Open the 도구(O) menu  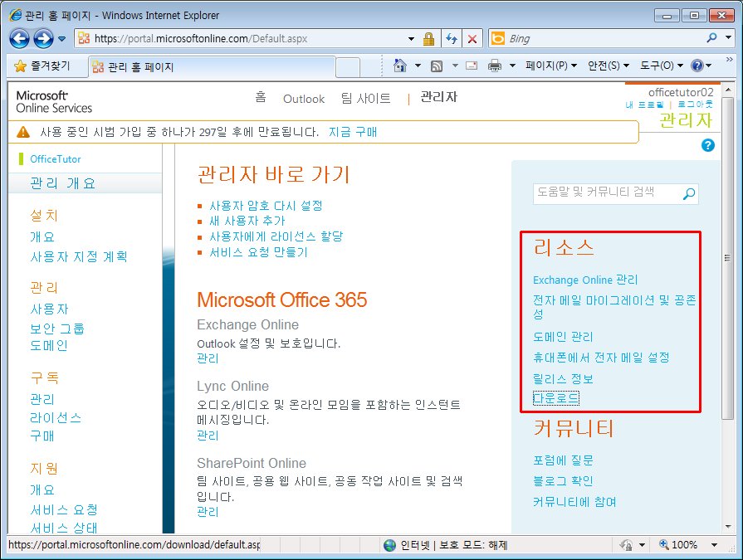pos(662,66)
